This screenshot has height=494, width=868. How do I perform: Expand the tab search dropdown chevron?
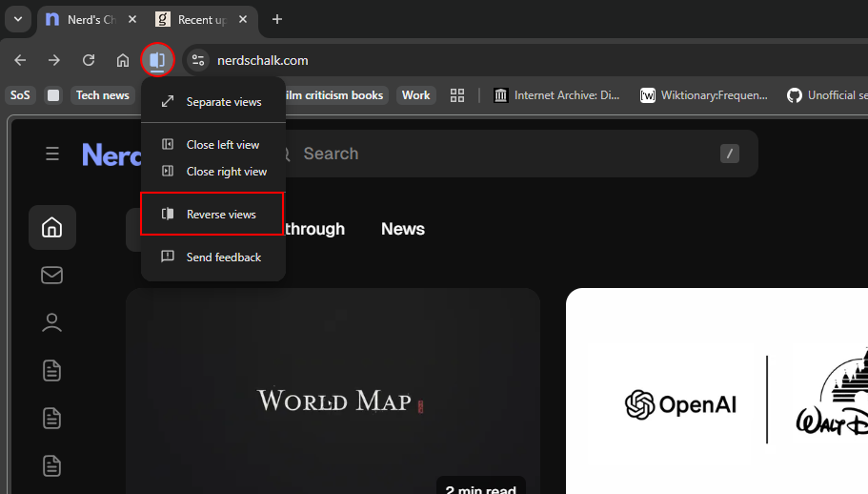[17, 19]
